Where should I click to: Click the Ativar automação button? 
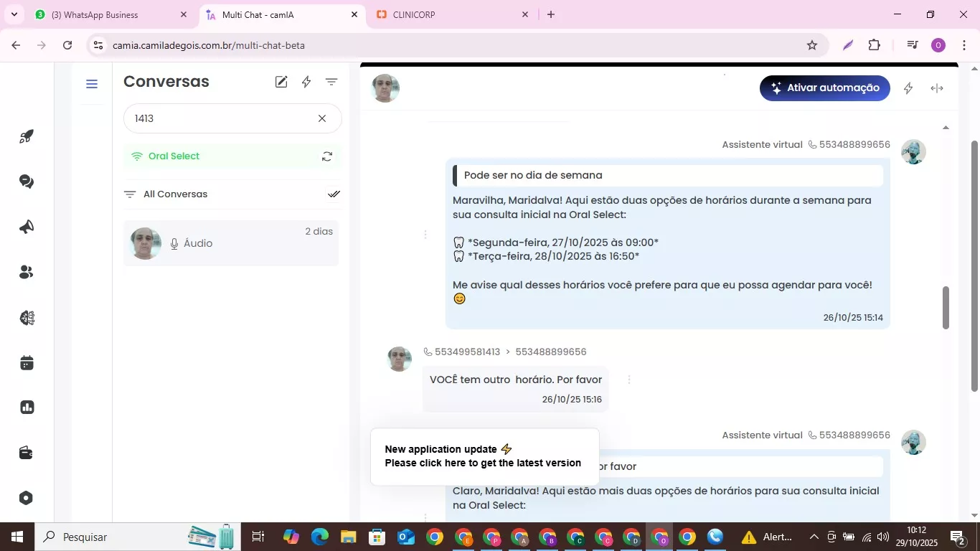point(824,88)
